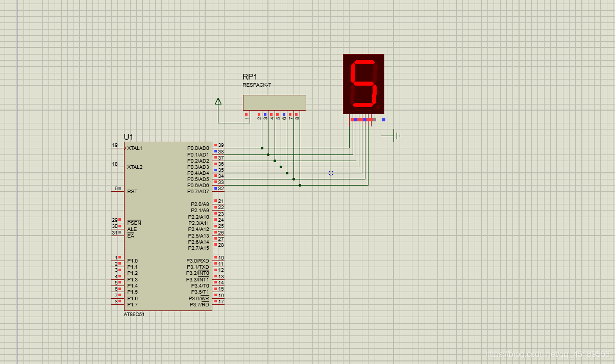Screen dimensions: 615x364
Task: Click the XTAL2 pin label
Action: tap(135, 167)
